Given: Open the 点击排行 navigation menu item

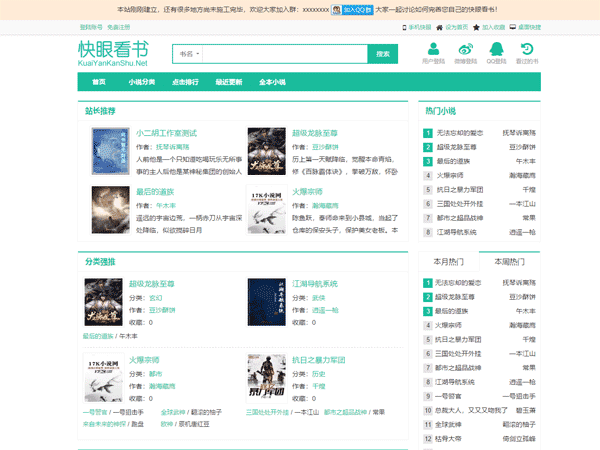Looking at the screenshot, I should (x=185, y=81).
